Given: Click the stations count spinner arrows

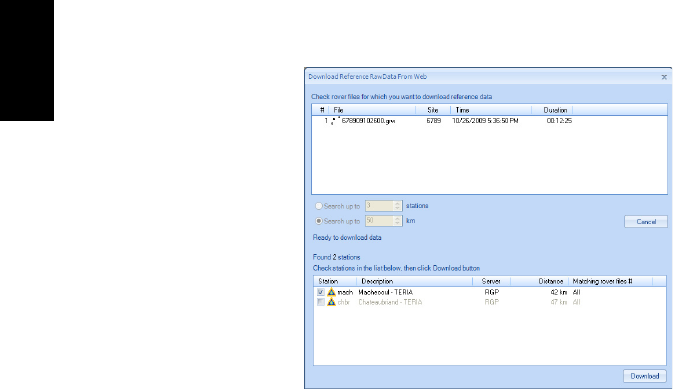Looking at the screenshot, I should pos(397,206).
